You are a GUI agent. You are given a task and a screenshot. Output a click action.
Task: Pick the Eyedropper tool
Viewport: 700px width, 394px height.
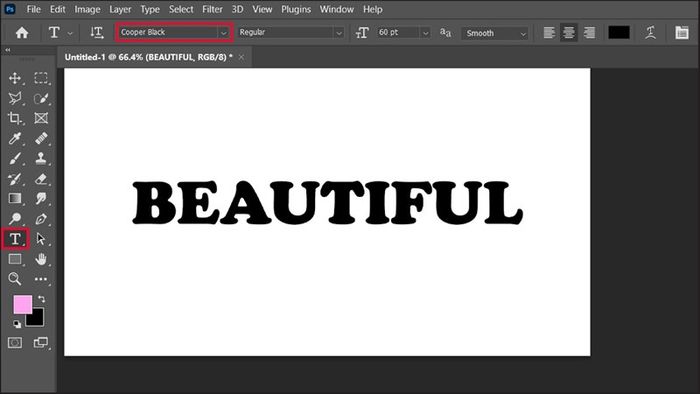click(x=15, y=138)
